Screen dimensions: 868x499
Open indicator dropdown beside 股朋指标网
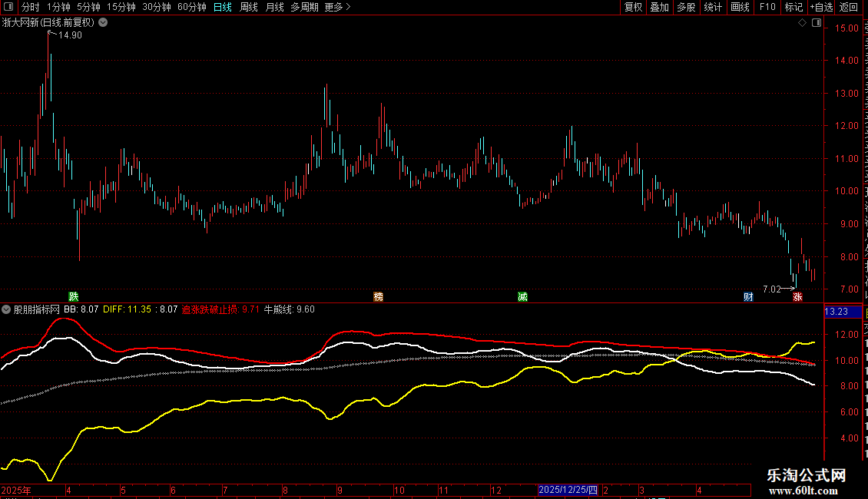(x=6, y=310)
